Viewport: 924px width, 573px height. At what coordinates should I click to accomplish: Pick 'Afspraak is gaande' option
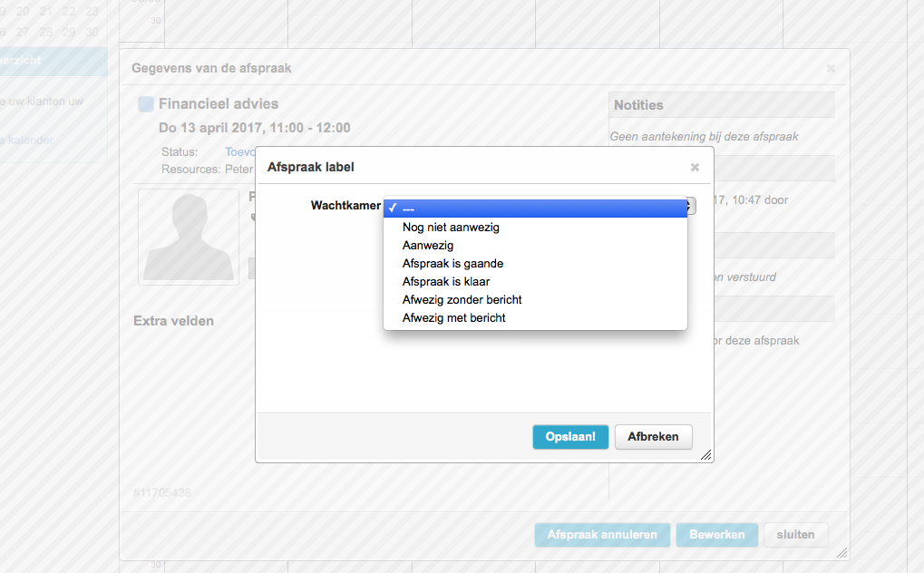tap(452, 264)
